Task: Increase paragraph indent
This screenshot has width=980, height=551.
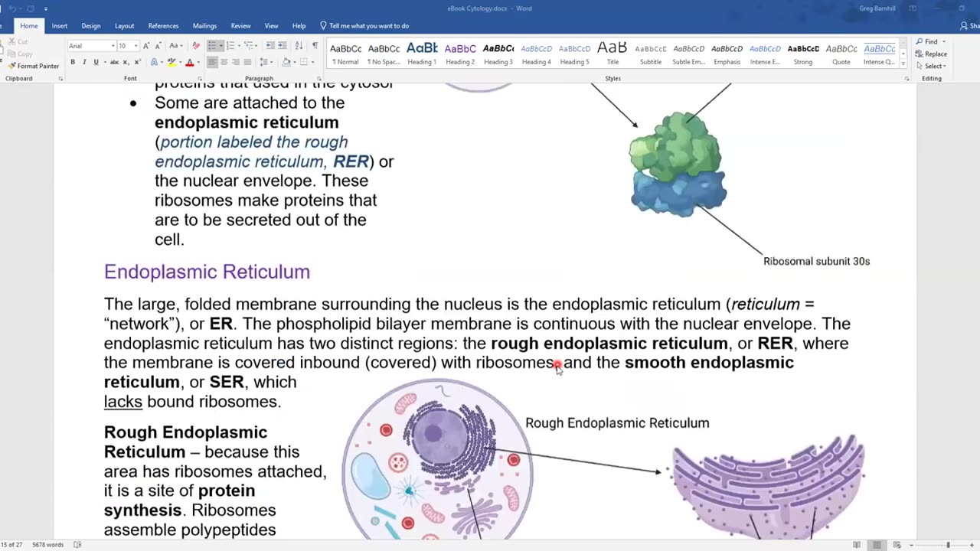Action: (x=283, y=46)
